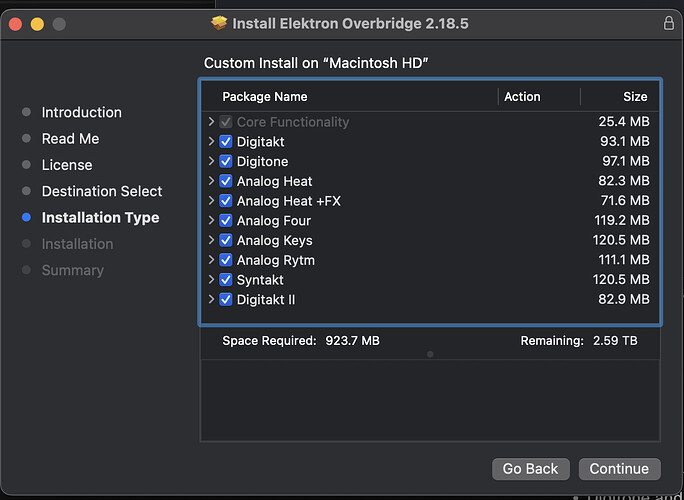
Task: Click the 25.4 MB size value
Action: pyautogui.click(x=624, y=122)
